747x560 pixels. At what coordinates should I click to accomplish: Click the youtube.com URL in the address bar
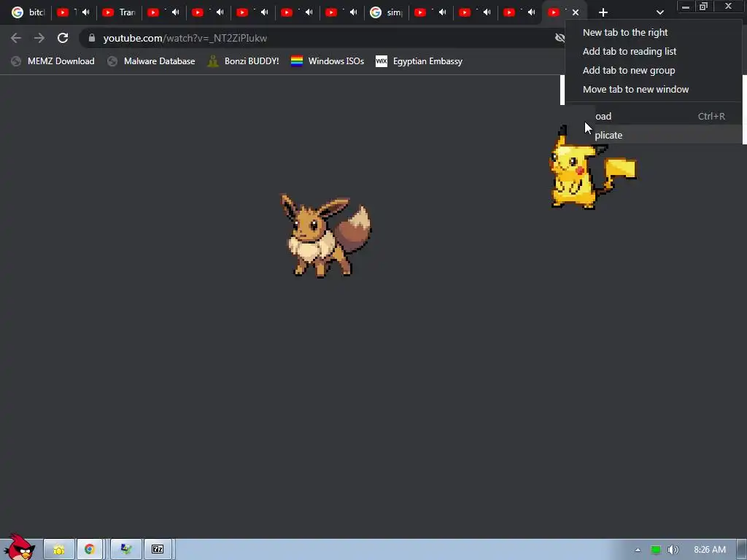tap(185, 38)
